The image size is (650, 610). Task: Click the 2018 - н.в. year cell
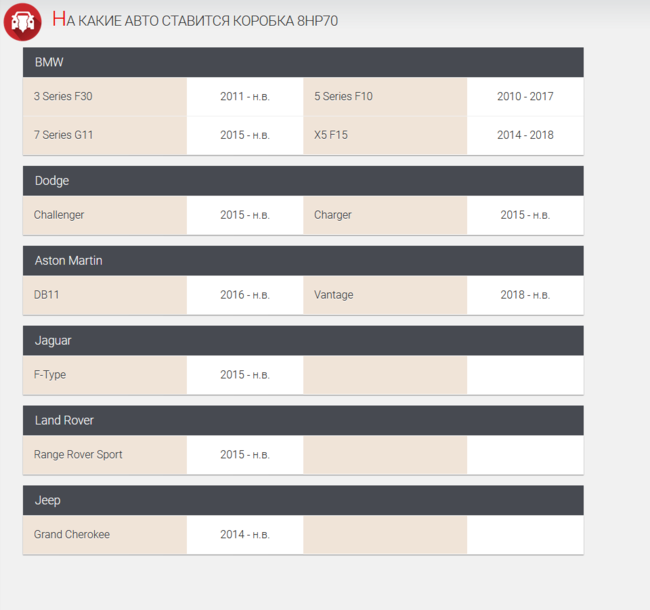click(x=525, y=295)
